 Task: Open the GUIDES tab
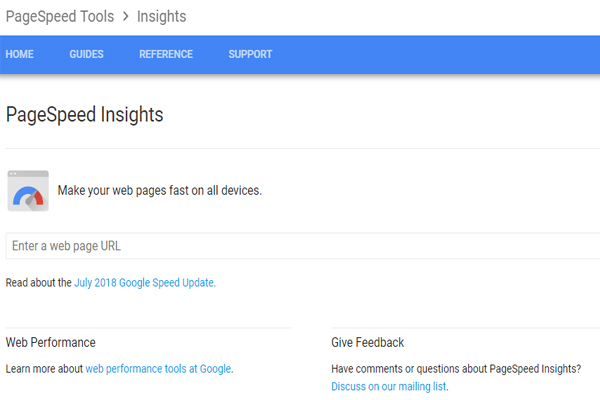coord(86,54)
